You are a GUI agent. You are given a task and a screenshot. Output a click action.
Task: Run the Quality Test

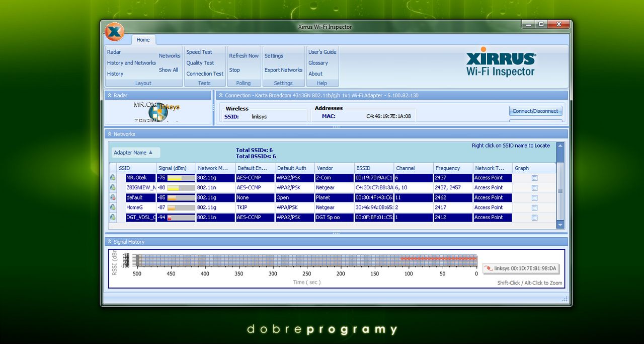point(200,63)
